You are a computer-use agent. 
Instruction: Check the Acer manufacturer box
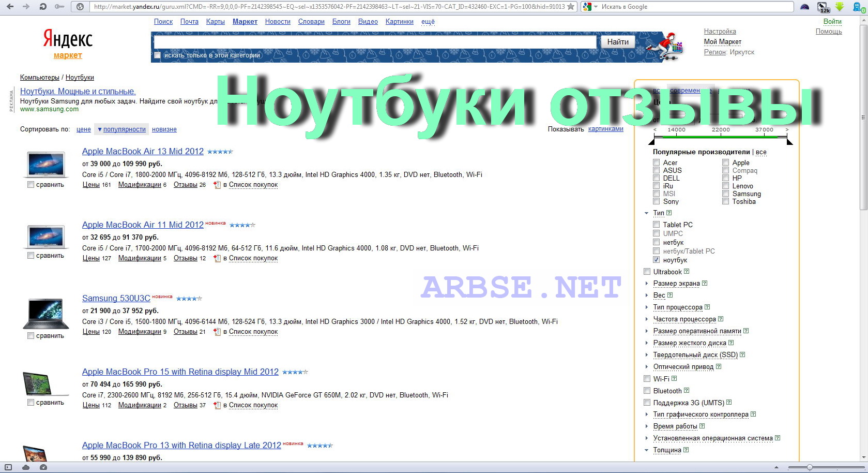click(x=657, y=162)
